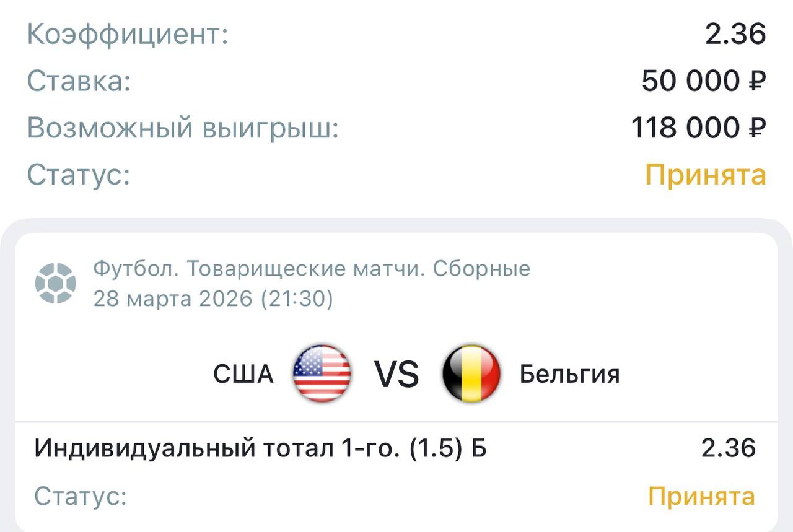Click the match date 28 марта 2026 (21:30)
The image size is (793, 532).
point(213,299)
